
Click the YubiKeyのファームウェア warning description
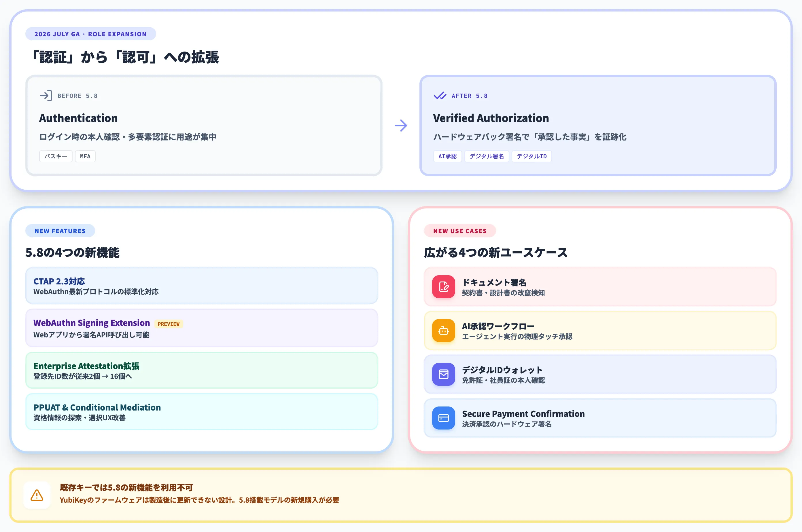[199, 500]
